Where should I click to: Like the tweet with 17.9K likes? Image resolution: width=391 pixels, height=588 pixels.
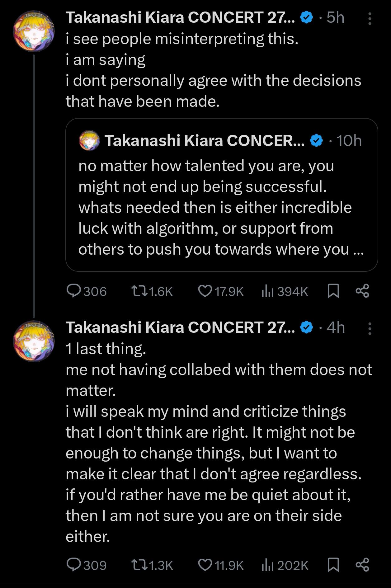pyautogui.click(x=205, y=291)
